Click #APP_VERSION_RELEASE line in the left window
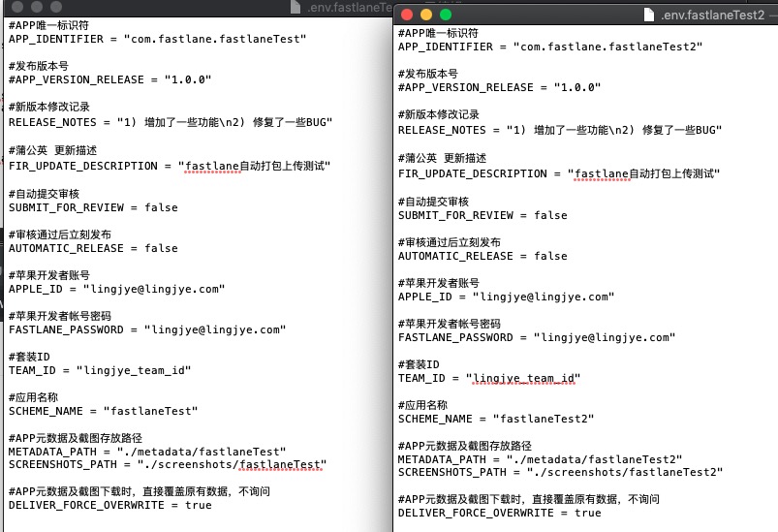This screenshot has height=532, width=778. [109, 79]
